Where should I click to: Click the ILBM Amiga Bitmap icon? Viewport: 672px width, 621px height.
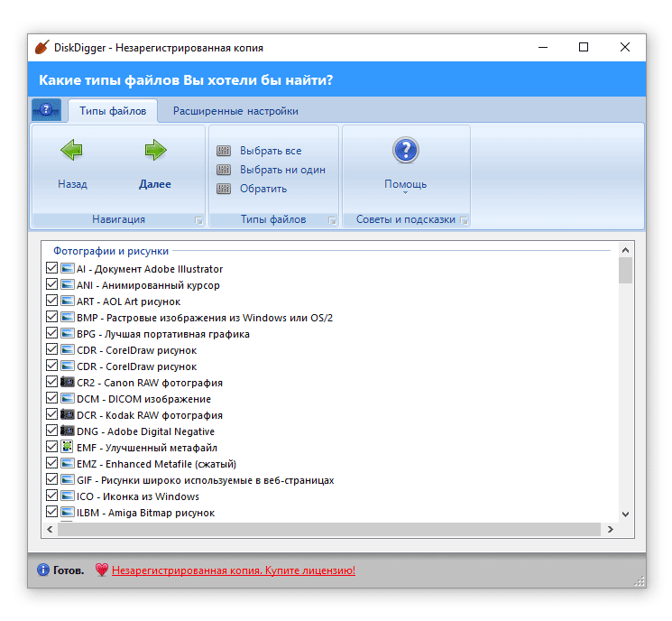click(x=68, y=512)
